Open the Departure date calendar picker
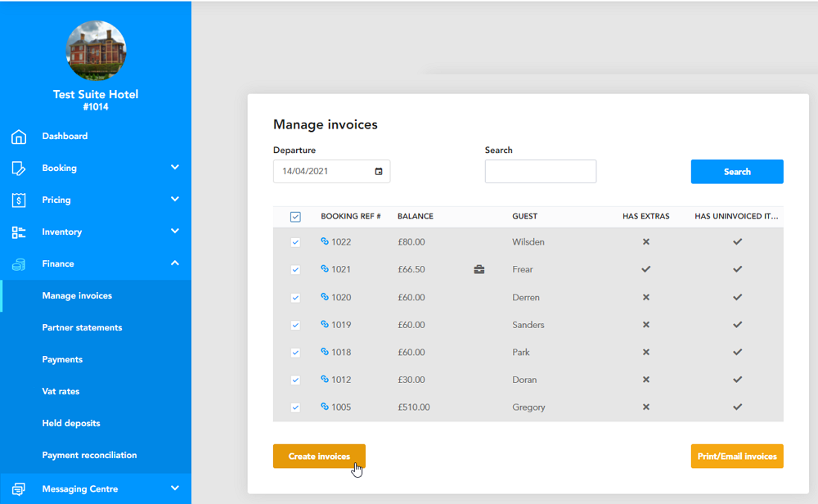818x504 pixels. click(x=378, y=171)
